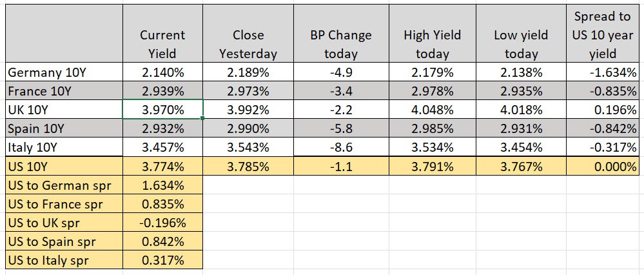This screenshot has width=644, height=275.
Task: Click the Spread to US 10 year yield header
Action: coord(603,35)
